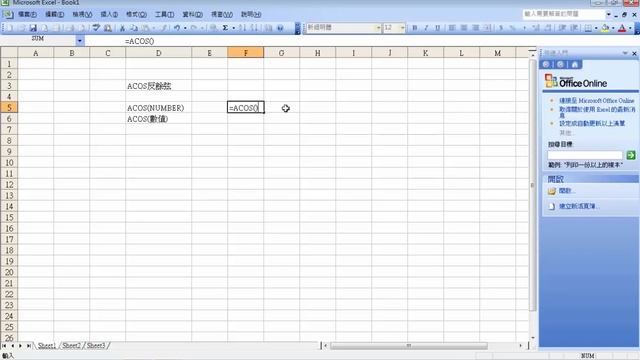This screenshot has width=640, height=360.
Task: Click the task pane Home icon
Action: coord(575,64)
